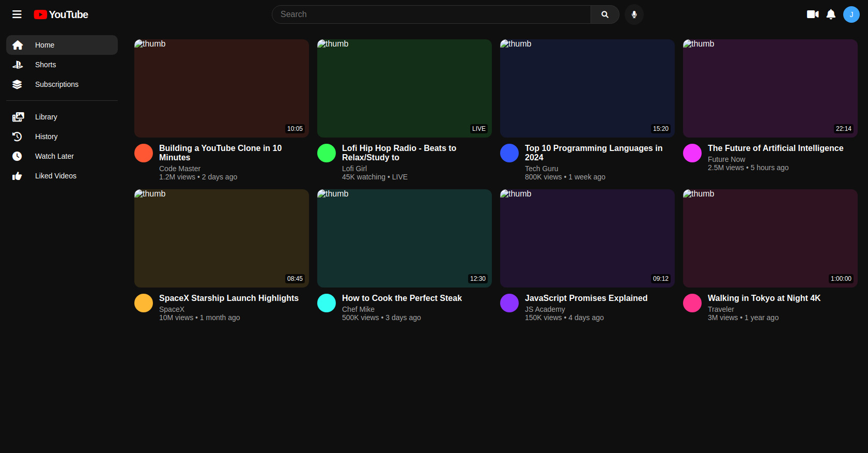Click title The Future of Artificial Intelligence
The image size is (868, 453).
coord(776,148)
